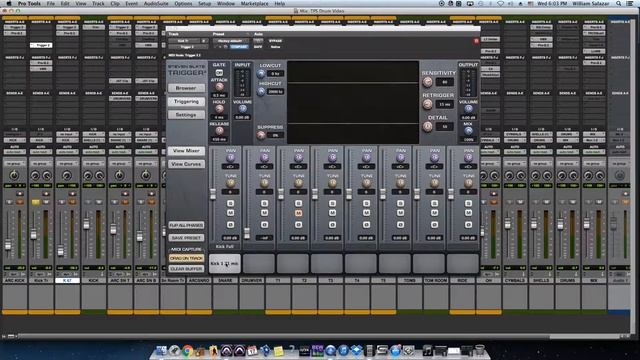This screenshot has width=640, height=360.
Task: Click the gate Hold knob
Action: [220, 109]
